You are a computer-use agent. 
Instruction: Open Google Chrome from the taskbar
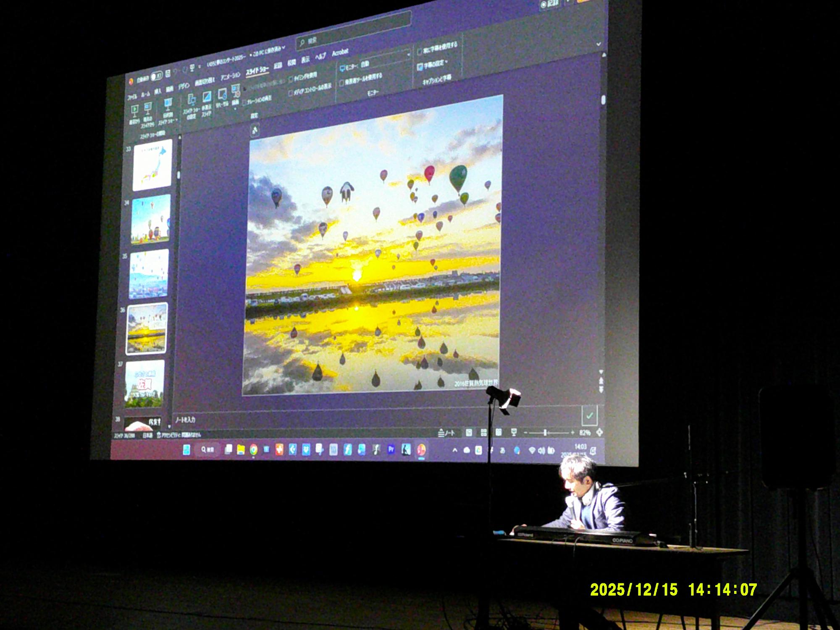click(253, 450)
